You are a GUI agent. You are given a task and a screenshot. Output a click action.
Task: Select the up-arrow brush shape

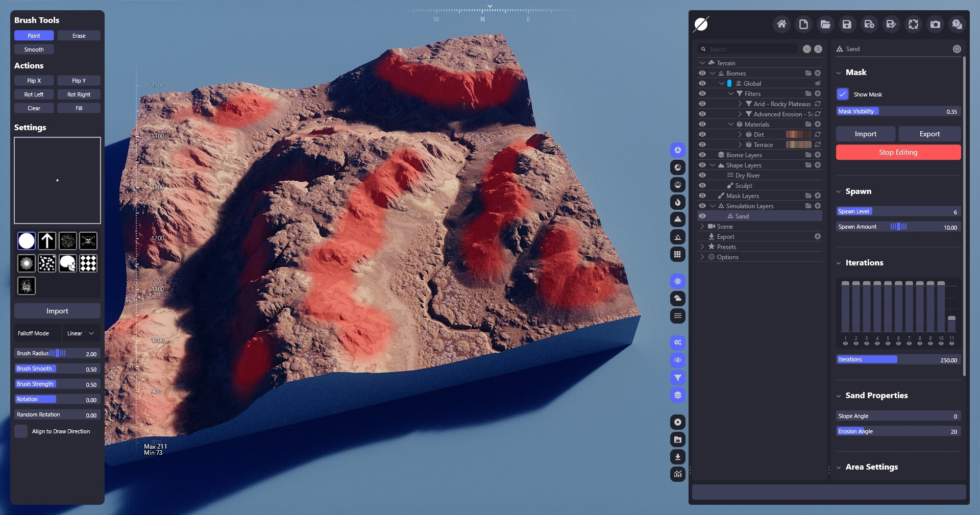pos(47,240)
